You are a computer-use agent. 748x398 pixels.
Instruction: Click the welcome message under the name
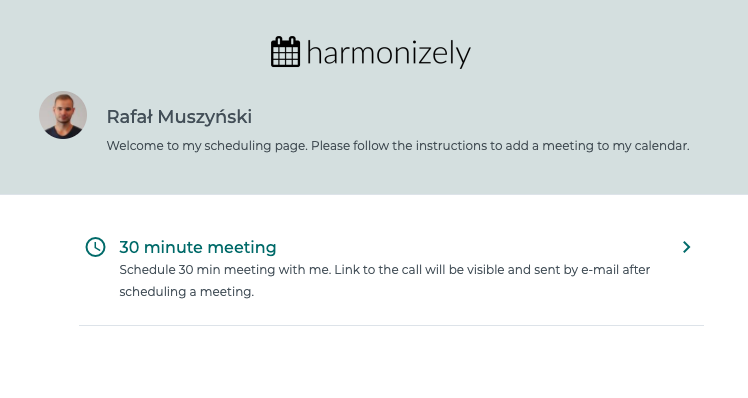click(x=398, y=146)
